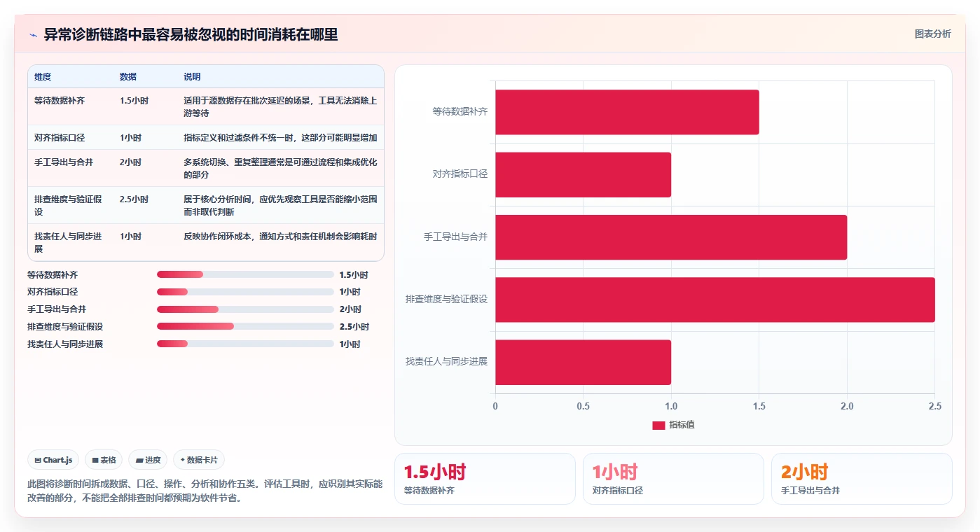Click the 对齐指标口径 progress bar
Image resolution: width=980 pixels, height=532 pixels.
pyautogui.click(x=245, y=292)
